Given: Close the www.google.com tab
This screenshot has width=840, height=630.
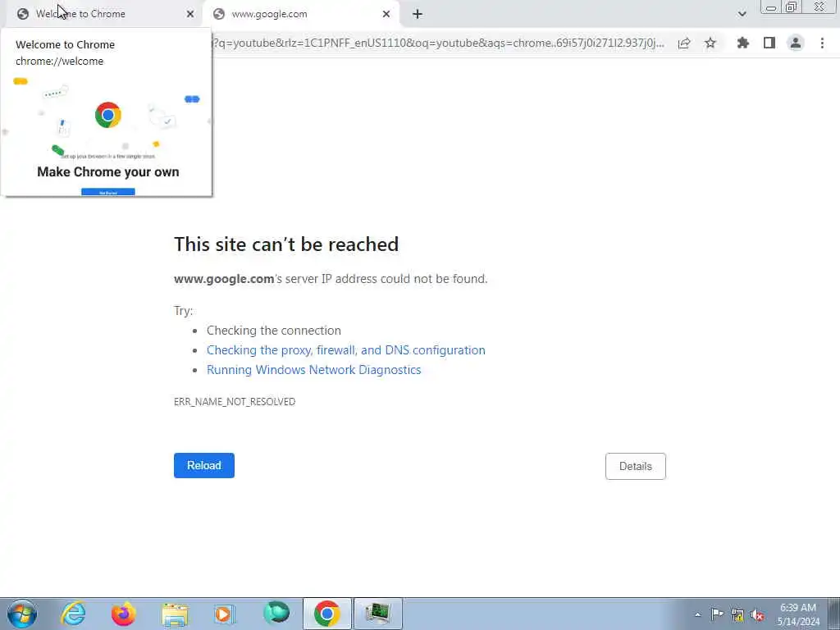Looking at the screenshot, I should 386,14.
